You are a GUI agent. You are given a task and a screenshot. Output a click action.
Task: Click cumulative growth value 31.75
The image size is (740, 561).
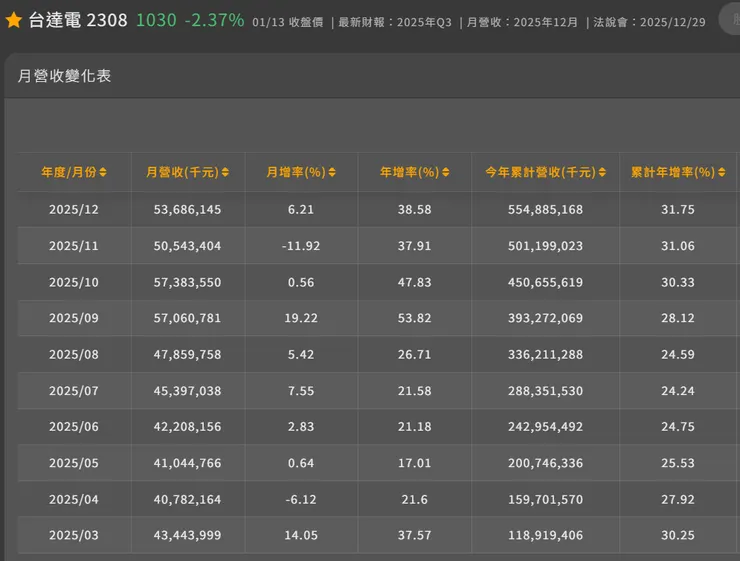tap(678, 209)
